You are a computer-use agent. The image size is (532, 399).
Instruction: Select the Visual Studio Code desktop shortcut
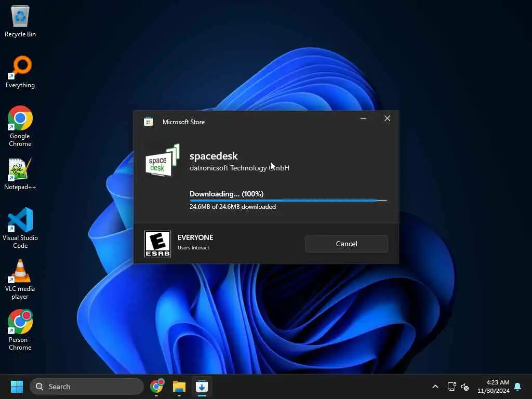pyautogui.click(x=20, y=228)
